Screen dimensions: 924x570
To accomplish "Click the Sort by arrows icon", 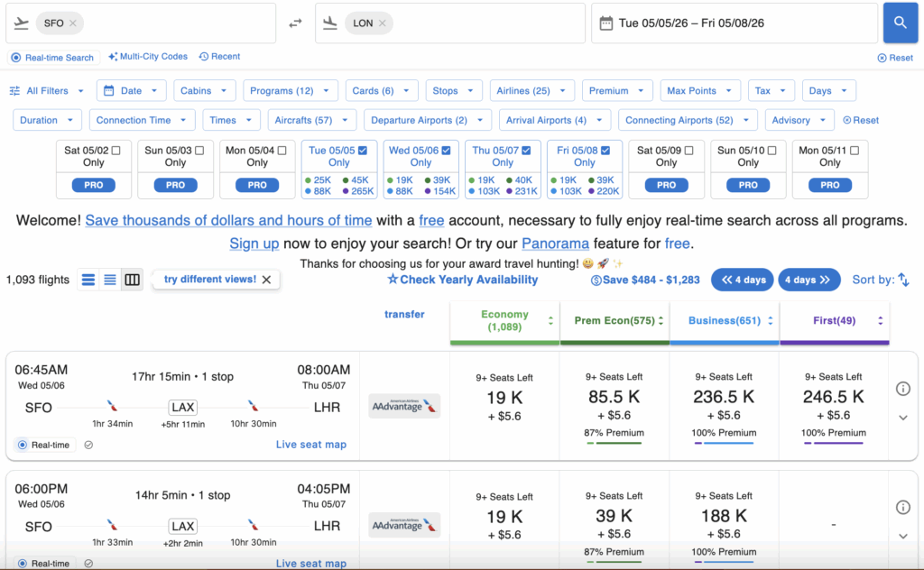I will tap(903, 280).
